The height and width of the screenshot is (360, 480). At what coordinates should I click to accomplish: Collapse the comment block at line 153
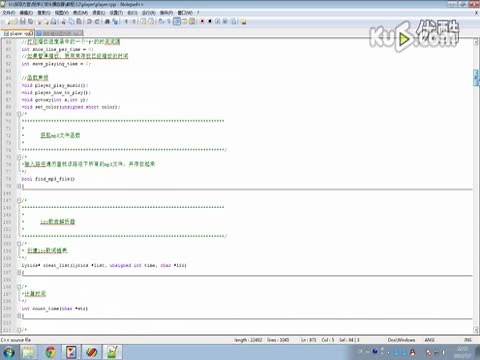(19, 244)
